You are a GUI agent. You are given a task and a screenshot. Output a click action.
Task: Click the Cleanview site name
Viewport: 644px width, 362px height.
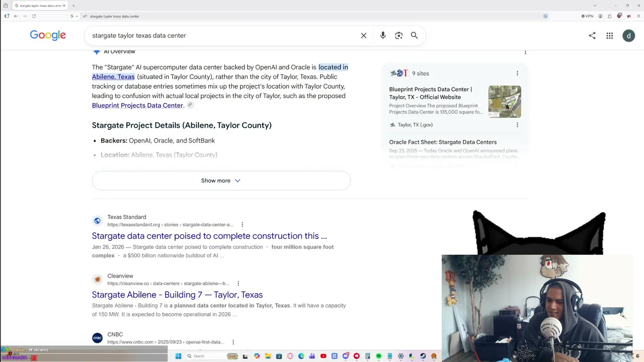pyautogui.click(x=120, y=276)
